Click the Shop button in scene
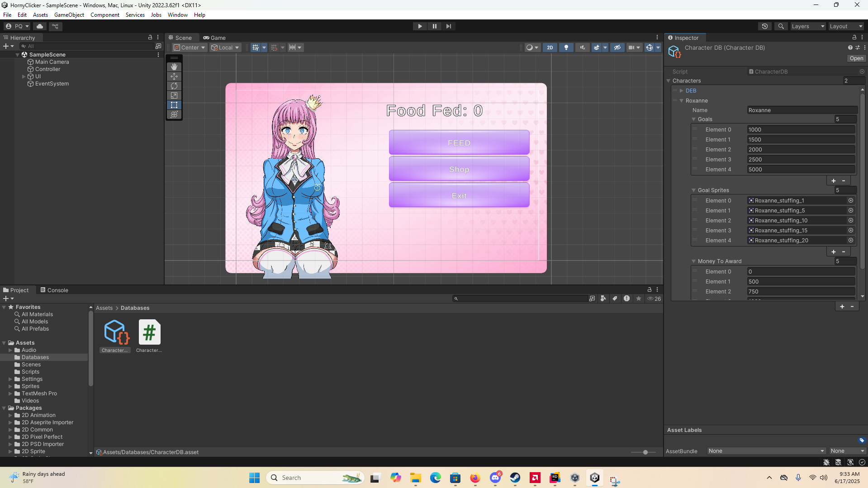Viewport: 868px width, 488px height. 459,169
